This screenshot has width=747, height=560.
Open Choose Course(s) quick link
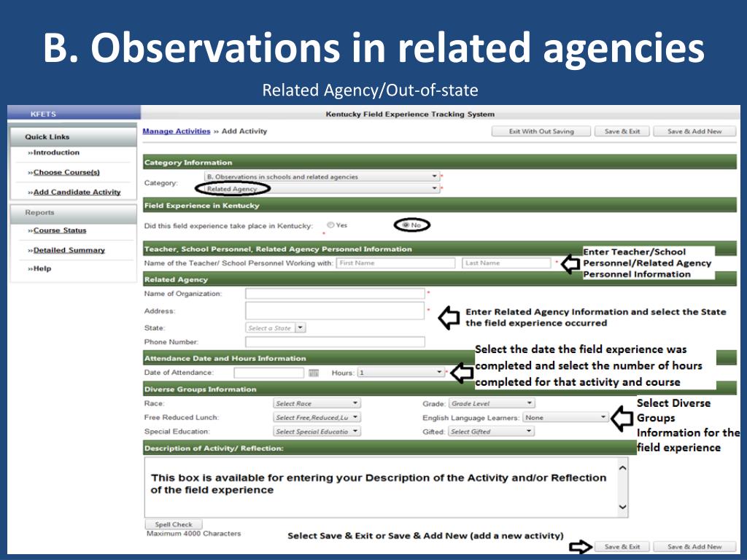coord(66,172)
